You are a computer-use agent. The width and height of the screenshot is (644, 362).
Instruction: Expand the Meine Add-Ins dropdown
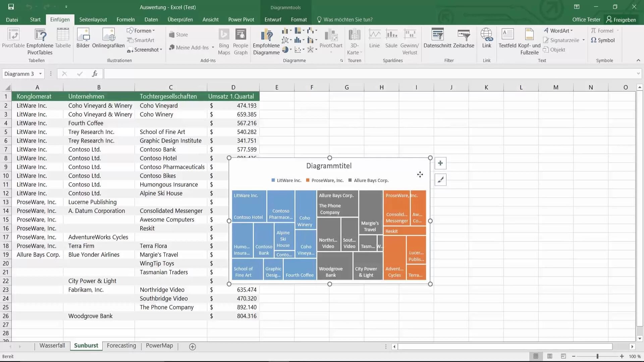pyautogui.click(x=213, y=48)
